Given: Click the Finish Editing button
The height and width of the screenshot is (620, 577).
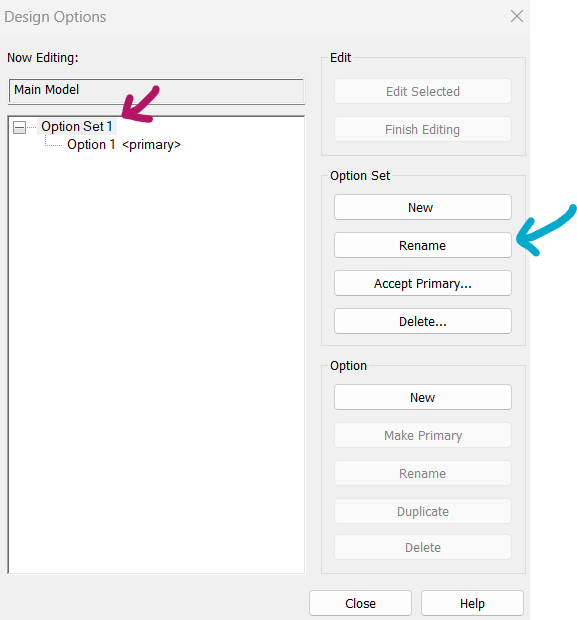Looking at the screenshot, I should tap(423, 129).
